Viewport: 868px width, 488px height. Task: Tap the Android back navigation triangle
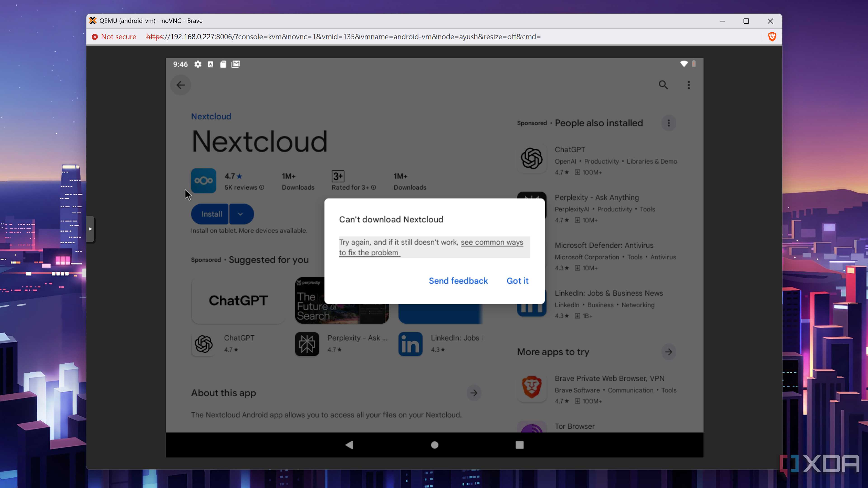[x=349, y=445]
